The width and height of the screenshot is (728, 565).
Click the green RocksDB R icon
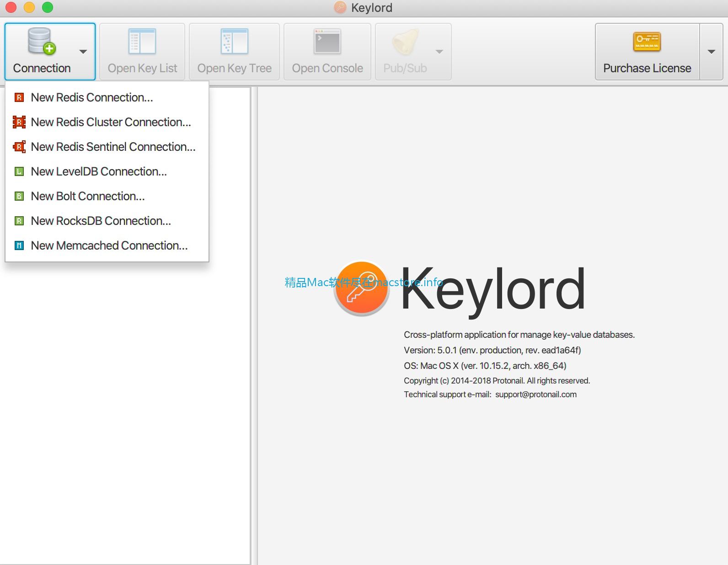coord(19,221)
